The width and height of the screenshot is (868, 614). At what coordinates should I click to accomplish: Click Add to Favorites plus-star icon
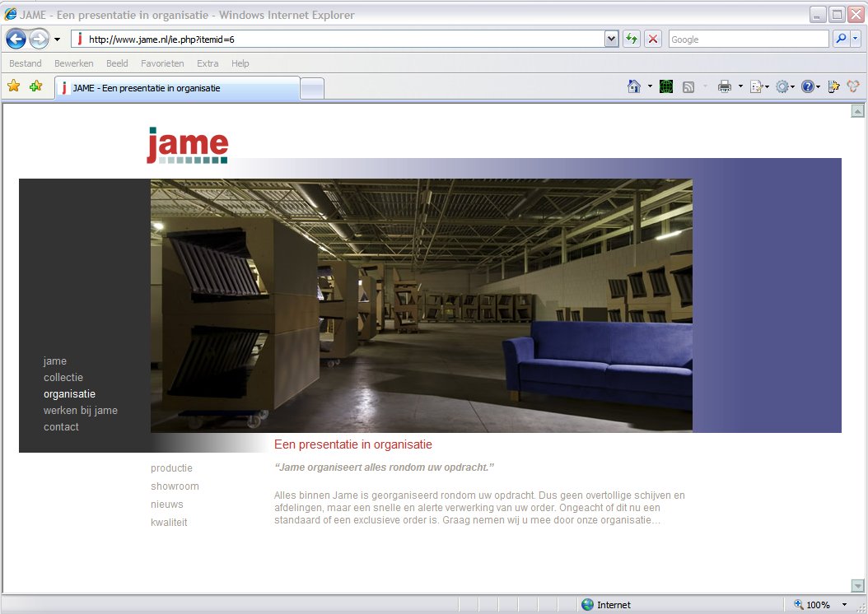[x=35, y=86]
